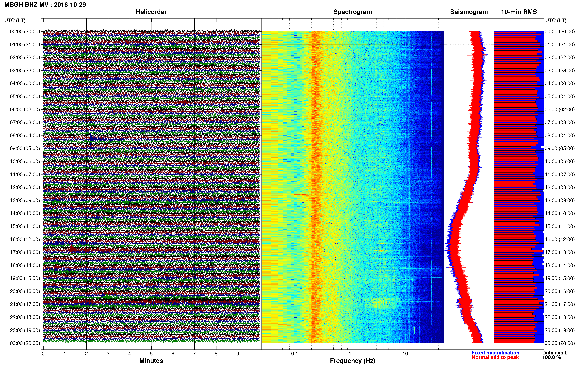Click the left '03:00 (23:00)' time label
The width and height of the screenshot is (588, 368).
[x=25, y=70]
